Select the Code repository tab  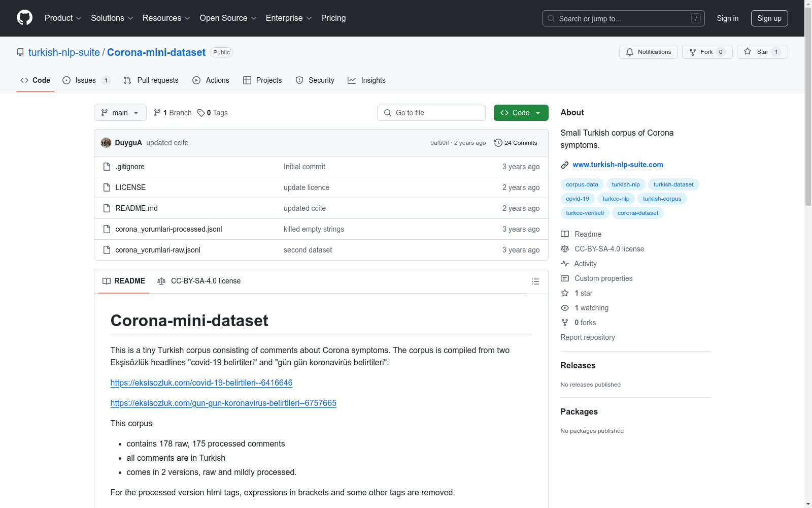click(x=36, y=80)
